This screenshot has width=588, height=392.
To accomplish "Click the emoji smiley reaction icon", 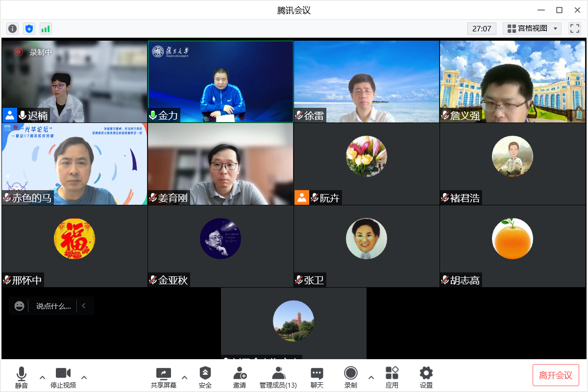I will click(19, 306).
